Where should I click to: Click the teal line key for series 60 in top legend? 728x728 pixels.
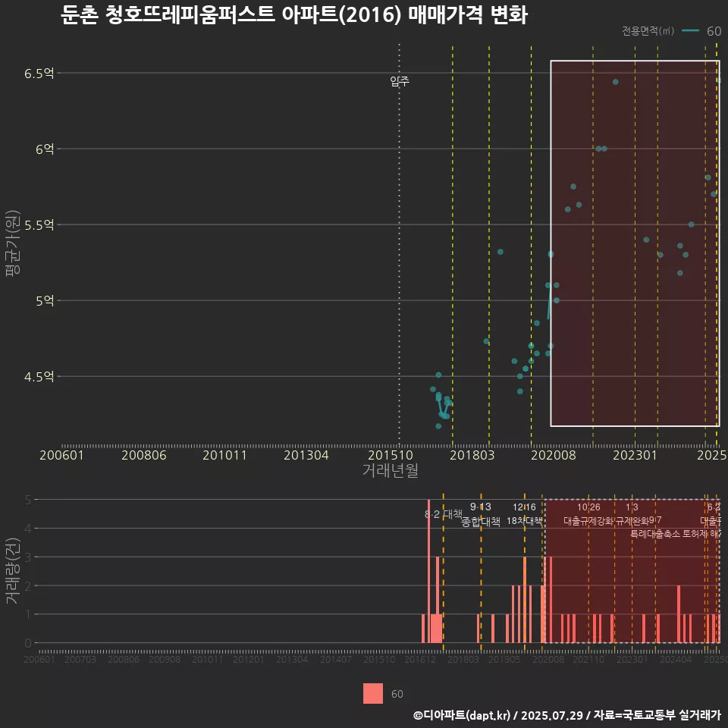tap(690, 30)
